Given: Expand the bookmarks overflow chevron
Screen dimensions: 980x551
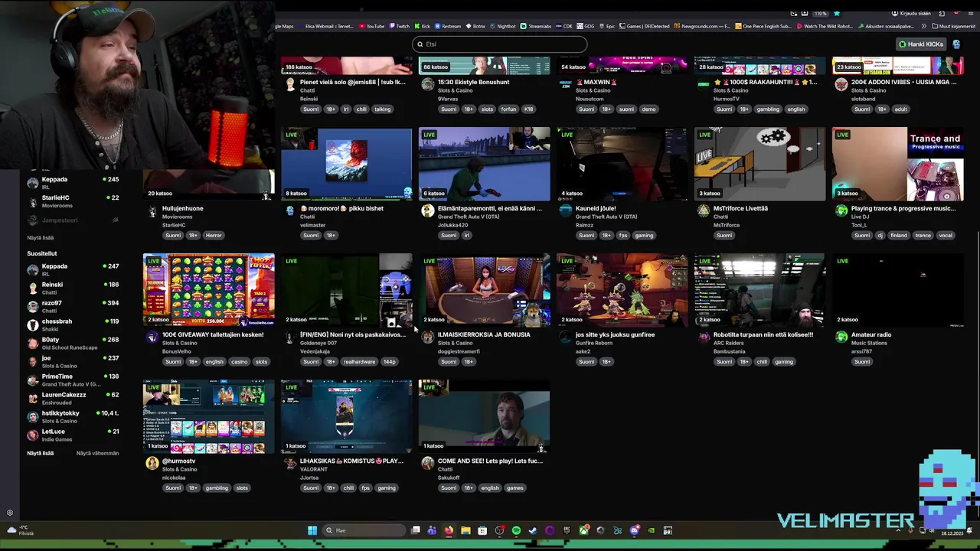Looking at the screenshot, I should [923, 26].
